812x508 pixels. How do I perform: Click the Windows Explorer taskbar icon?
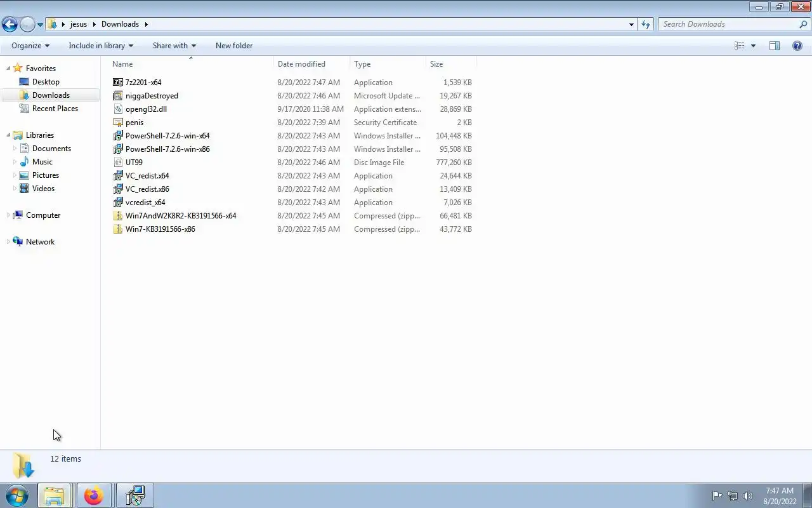pos(55,495)
